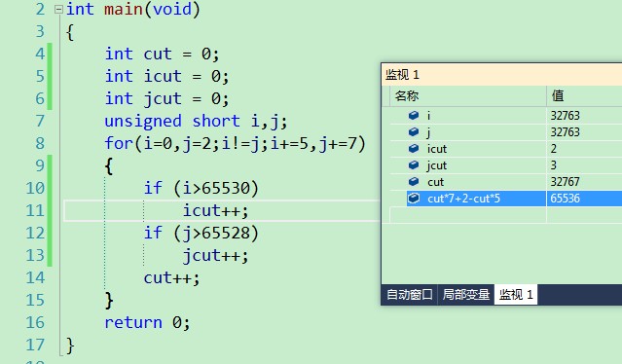Select the icut value 2

(x=553, y=148)
